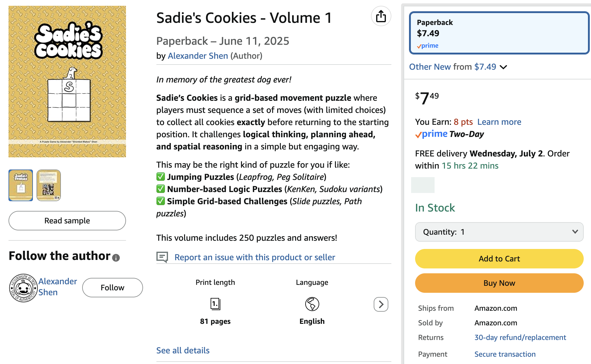Screen dimensions: 591x364
Task: Click the info icon next to Follow the author
Action: (x=116, y=258)
